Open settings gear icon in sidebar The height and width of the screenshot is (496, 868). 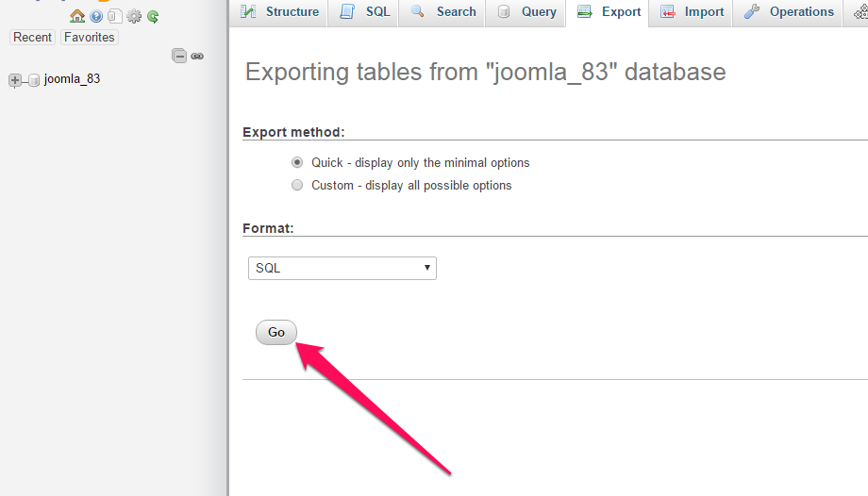coord(134,16)
